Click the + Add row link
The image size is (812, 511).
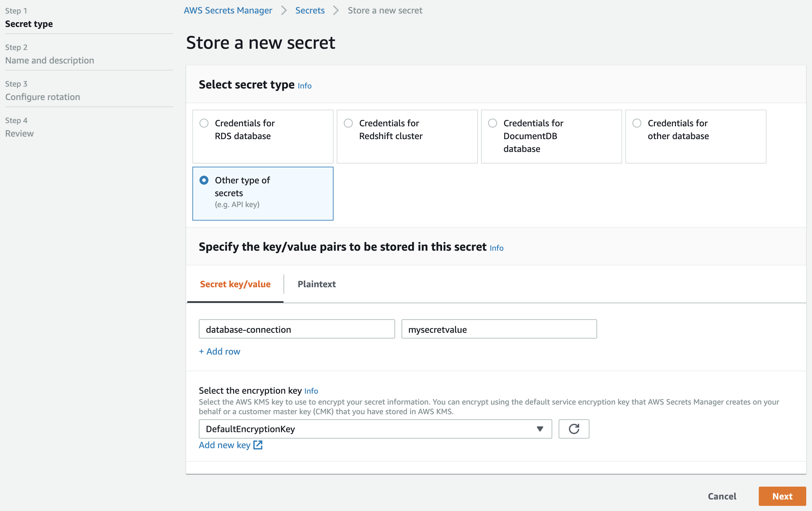tap(220, 351)
